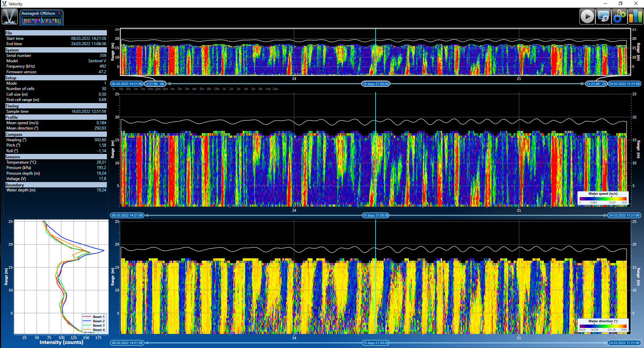Click the 15 days 21:00:00 duration label
The width and height of the screenshot is (644, 348).
tap(376, 84)
